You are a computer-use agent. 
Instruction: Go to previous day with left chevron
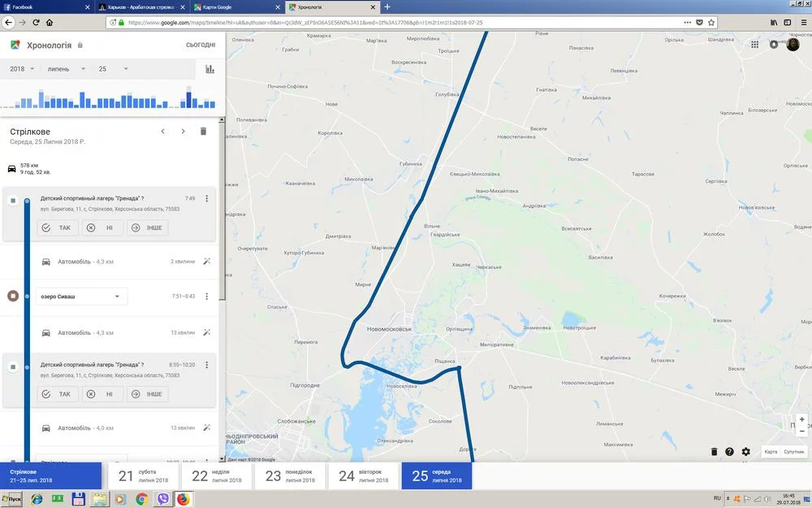click(162, 132)
